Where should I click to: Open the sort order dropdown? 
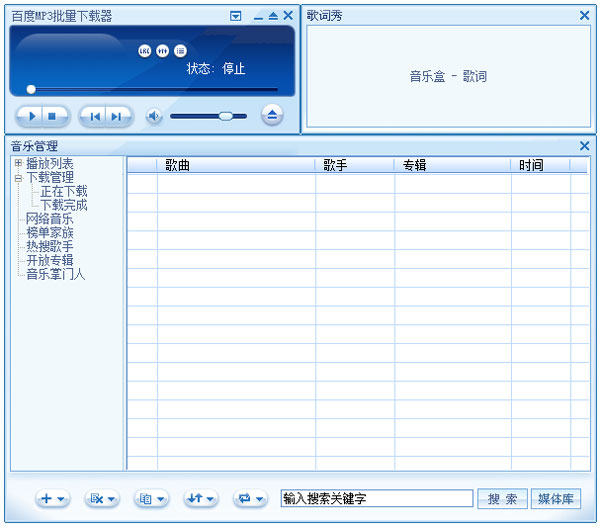tap(201, 499)
